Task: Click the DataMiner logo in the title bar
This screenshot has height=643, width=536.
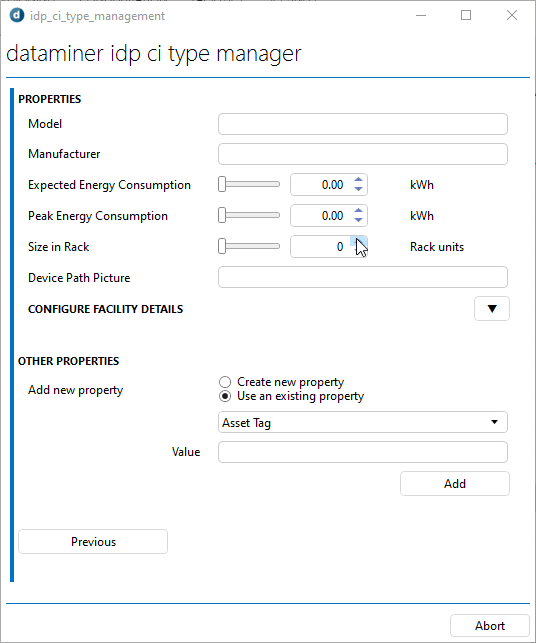Action: tap(17, 16)
